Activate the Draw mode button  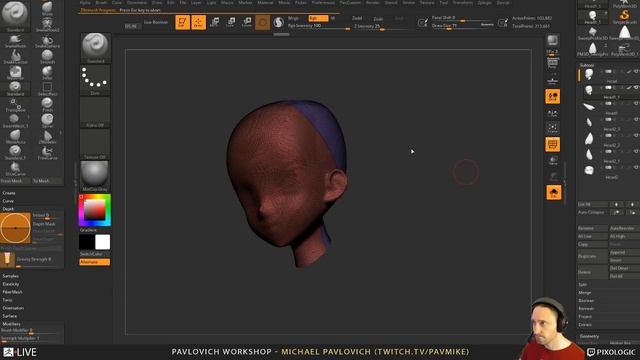[198, 22]
